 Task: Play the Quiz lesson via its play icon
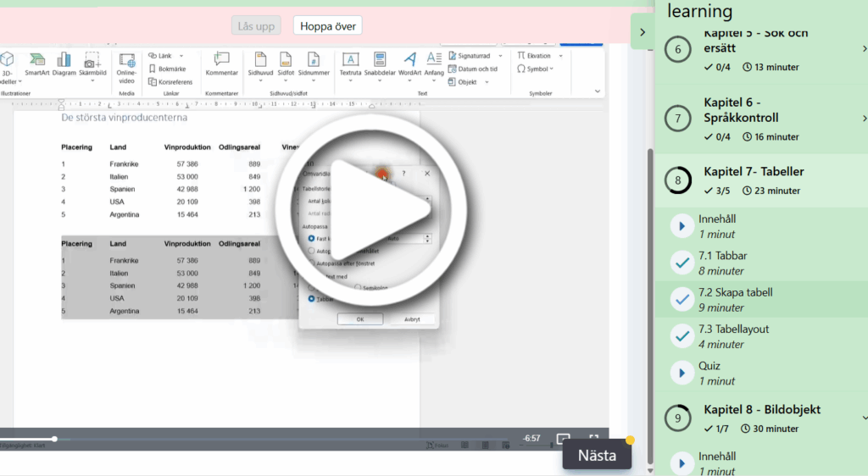682,373
